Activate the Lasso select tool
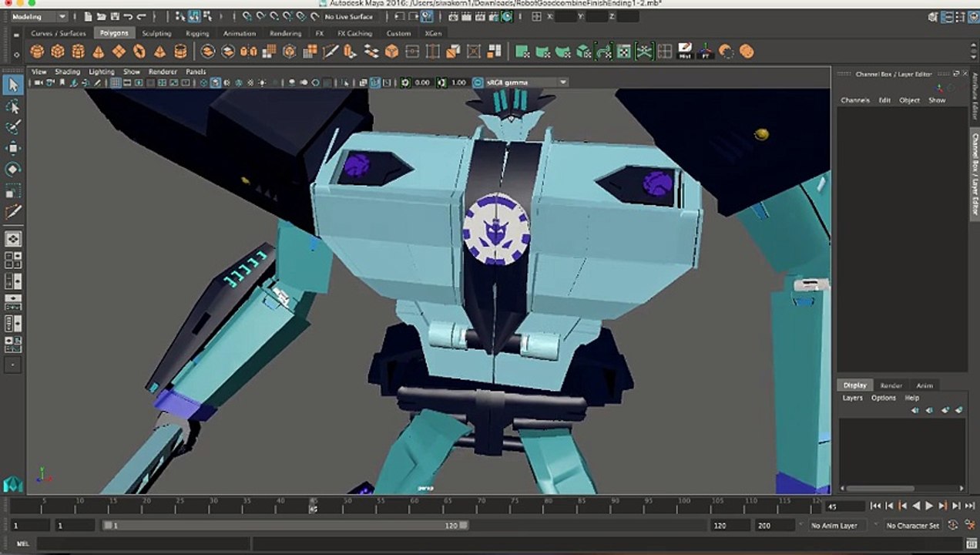Viewport: 980px width, 555px height. click(13, 106)
